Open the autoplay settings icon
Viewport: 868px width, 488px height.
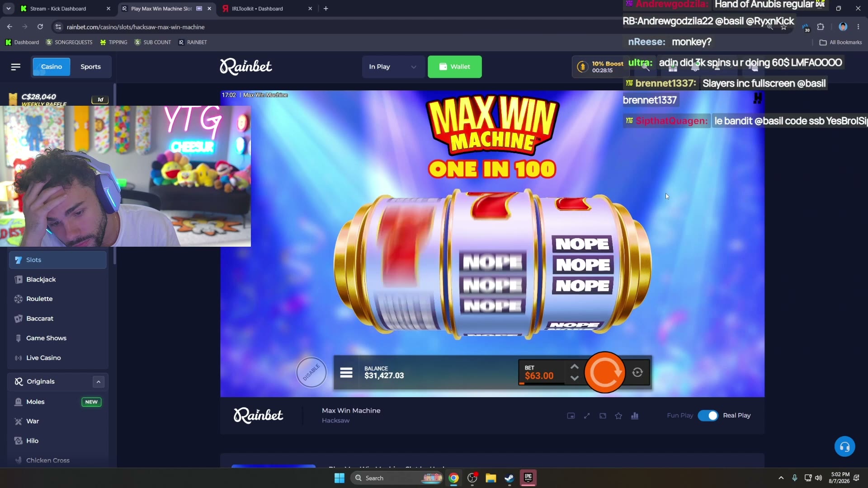point(637,372)
